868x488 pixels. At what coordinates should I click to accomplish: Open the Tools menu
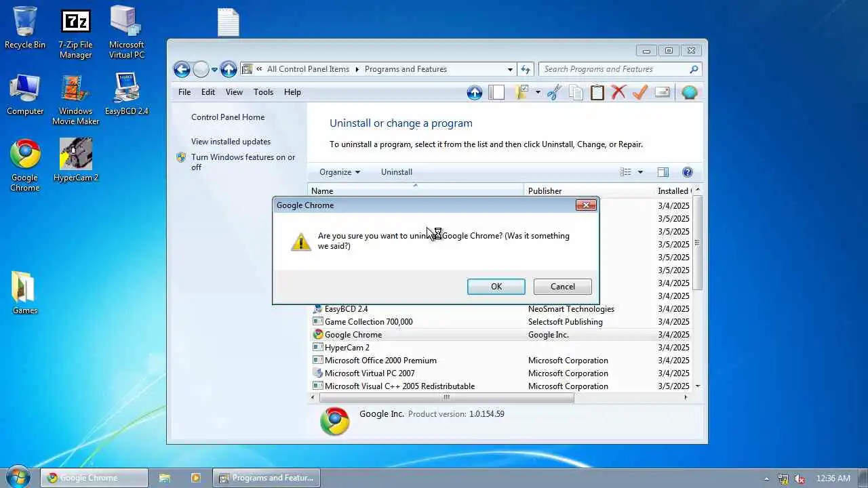(x=263, y=92)
